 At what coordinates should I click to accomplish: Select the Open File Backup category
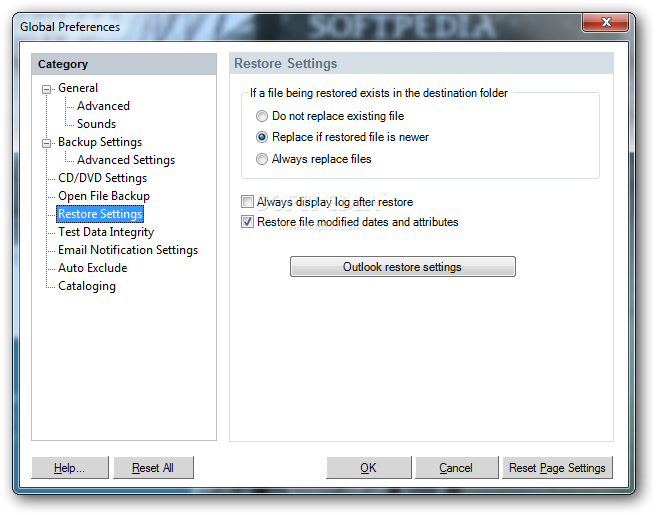tap(104, 196)
